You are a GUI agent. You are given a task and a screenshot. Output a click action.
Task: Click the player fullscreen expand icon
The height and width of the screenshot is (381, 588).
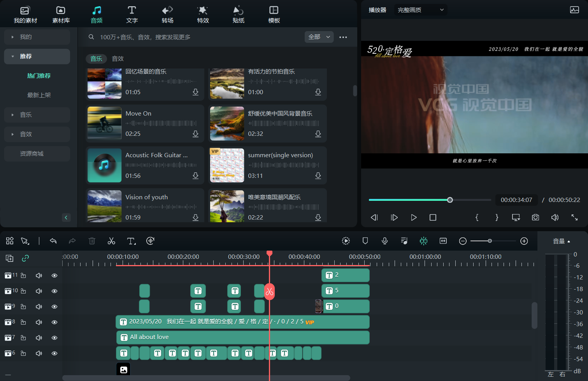574,218
